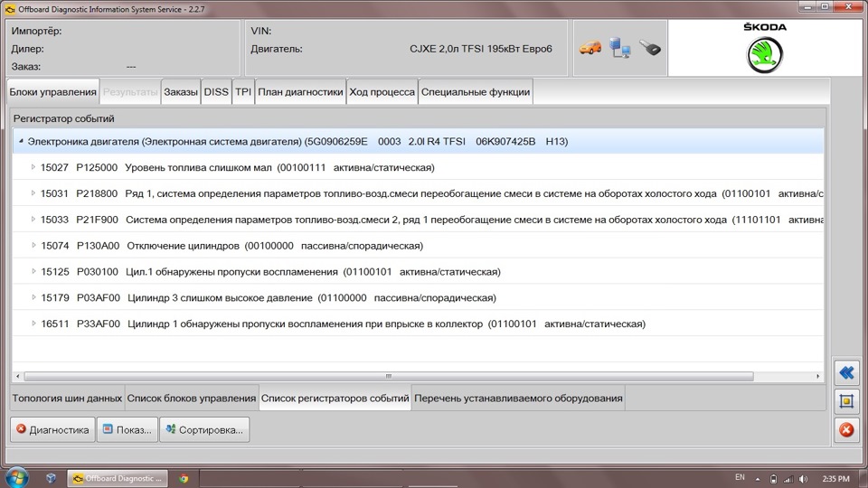Expand fault 15031 P218800 row
The height and width of the screenshot is (488, 868).
click(33, 193)
